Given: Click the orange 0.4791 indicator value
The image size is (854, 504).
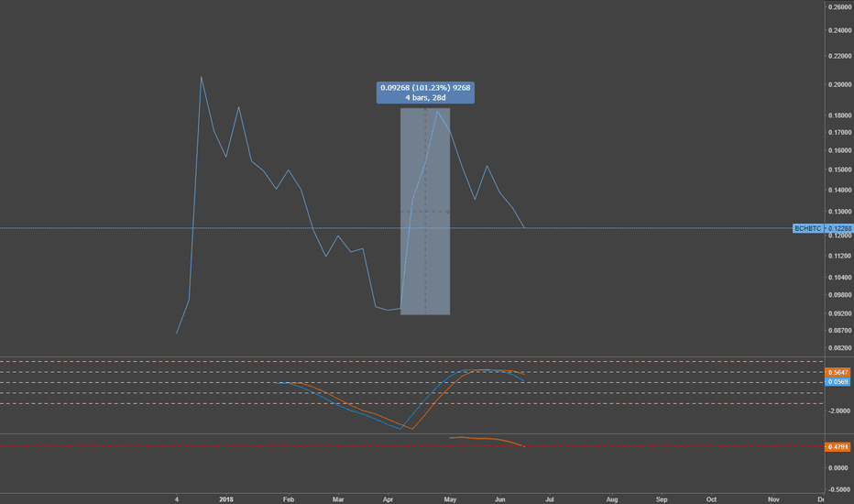Looking at the screenshot, I should 838,447.
